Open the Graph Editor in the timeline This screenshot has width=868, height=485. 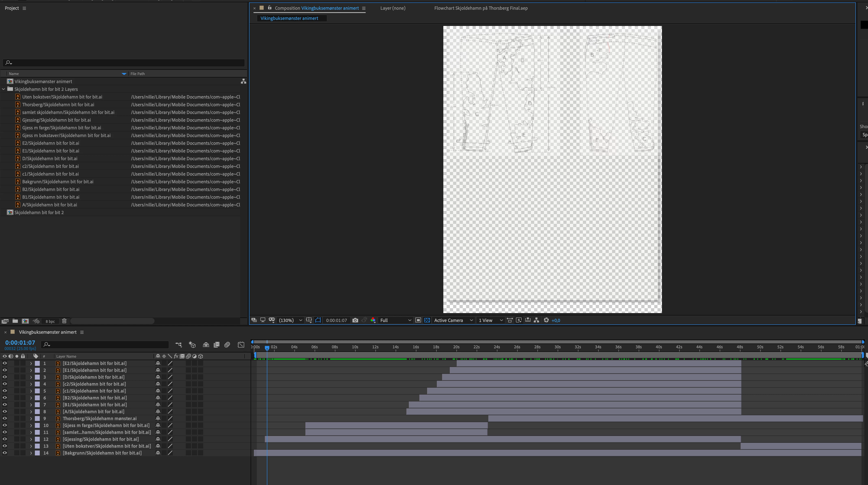[241, 344]
